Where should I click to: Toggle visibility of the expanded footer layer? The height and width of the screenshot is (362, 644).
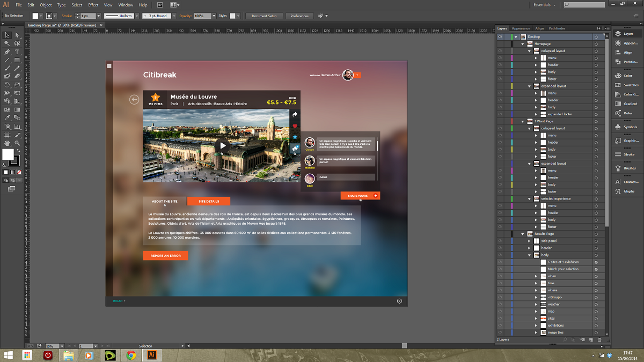(500, 114)
